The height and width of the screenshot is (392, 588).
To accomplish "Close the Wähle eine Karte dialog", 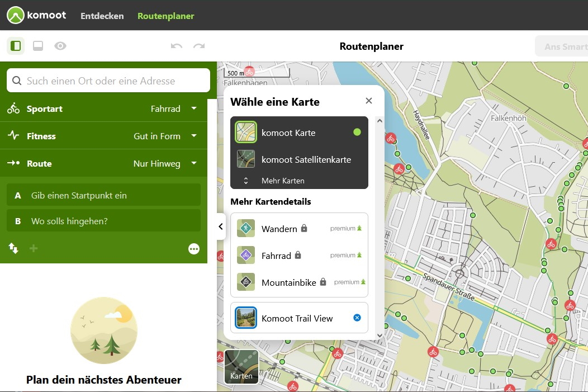I will coord(368,101).
